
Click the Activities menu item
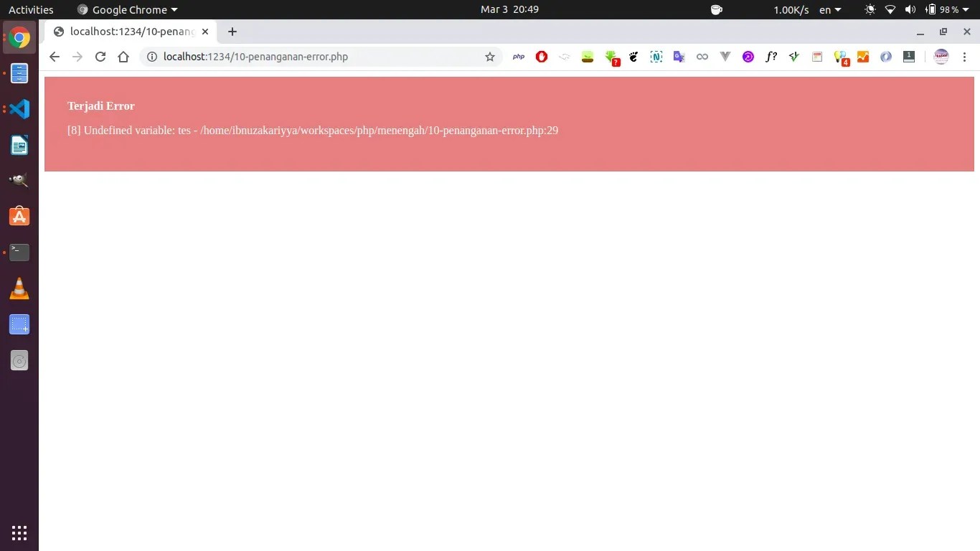tap(30, 9)
